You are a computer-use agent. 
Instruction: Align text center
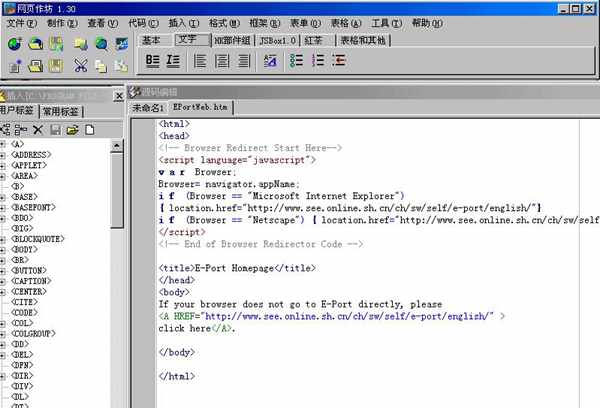(x=222, y=61)
